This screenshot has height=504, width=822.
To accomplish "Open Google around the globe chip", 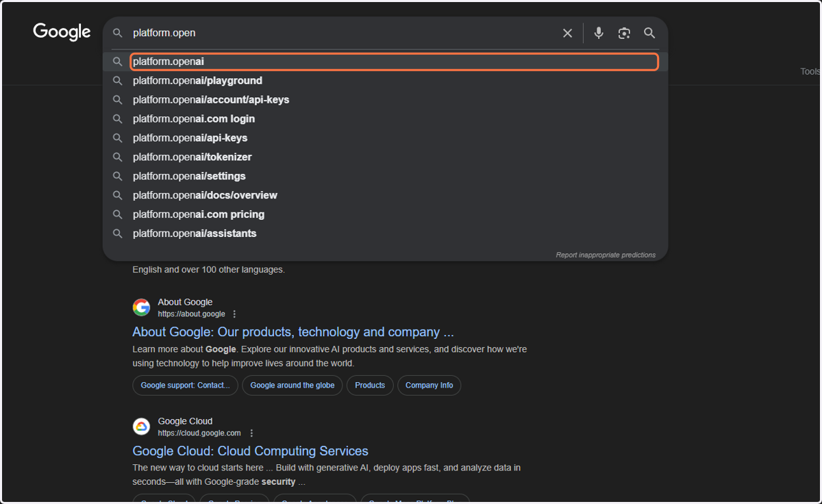I will click(292, 386).
